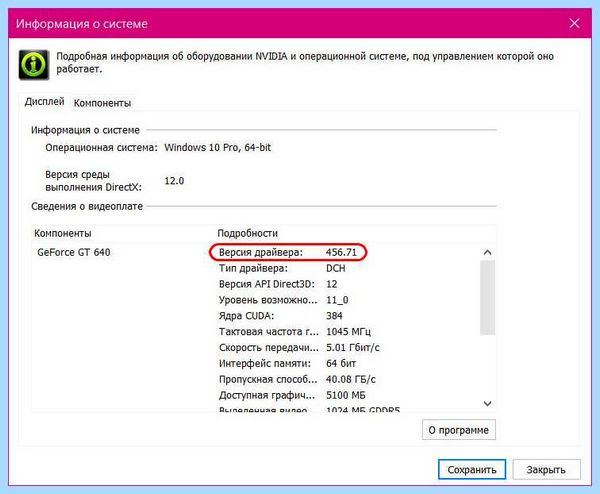Click the 1045 МГц value
This screenshot has height=494, width=600.
(x=348, y=332)
